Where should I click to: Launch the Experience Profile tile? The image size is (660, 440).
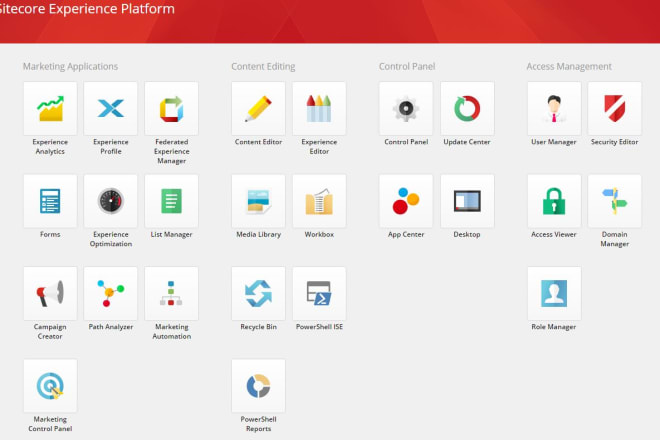[111, 109]
